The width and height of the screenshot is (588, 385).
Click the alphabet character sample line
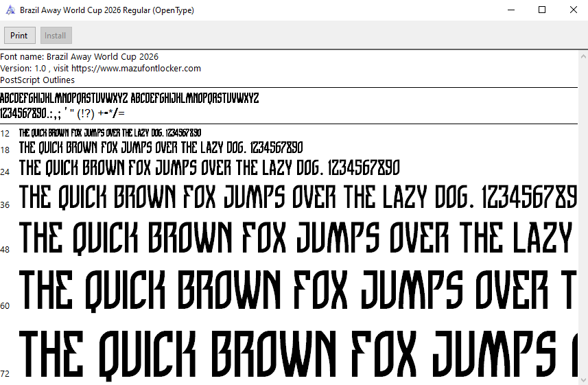coord(130,97)
